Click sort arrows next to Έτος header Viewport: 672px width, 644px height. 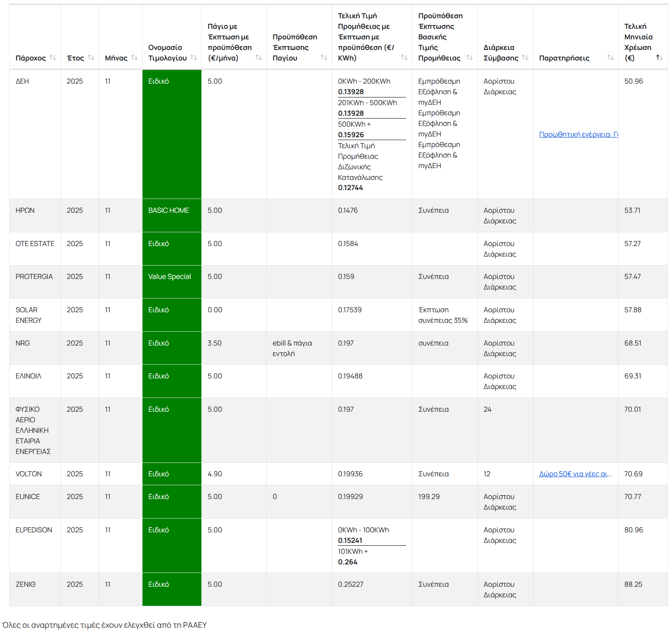[91, 58]
